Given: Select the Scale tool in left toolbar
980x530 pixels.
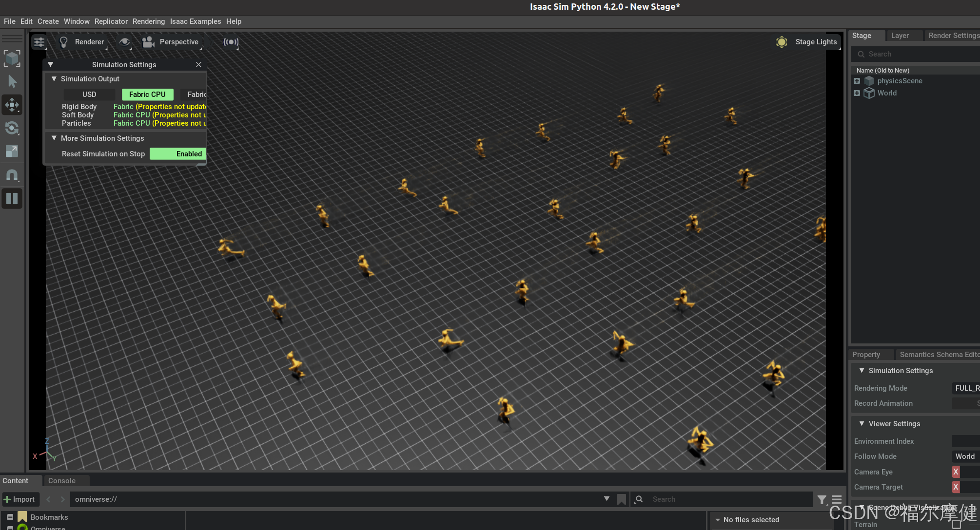Looking at the screenshot, I should (12, 151).
